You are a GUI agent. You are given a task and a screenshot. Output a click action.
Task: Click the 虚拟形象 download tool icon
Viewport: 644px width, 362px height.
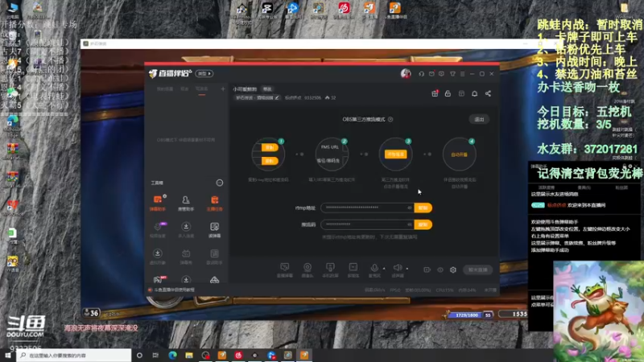(x=157, y=257)
